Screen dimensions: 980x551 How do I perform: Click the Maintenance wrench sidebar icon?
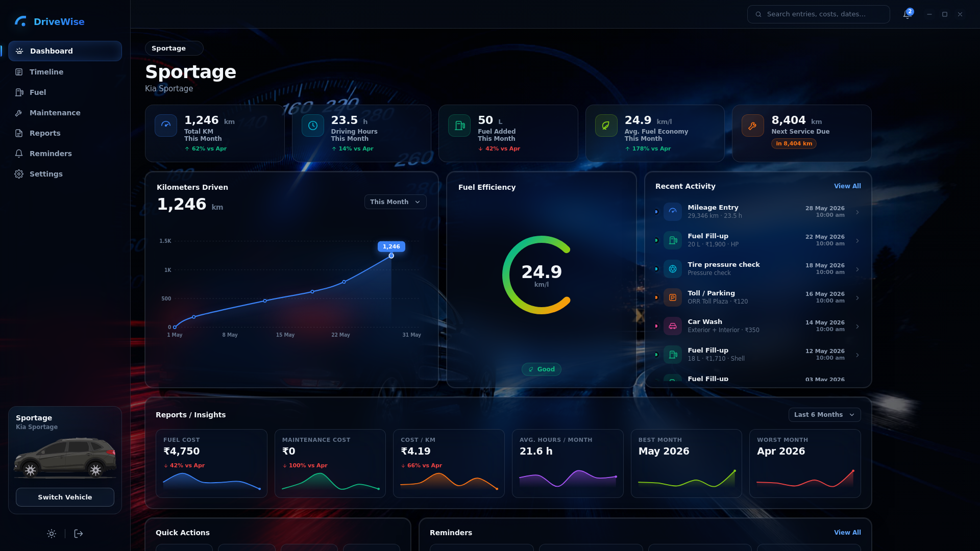[x=19, y=113]
